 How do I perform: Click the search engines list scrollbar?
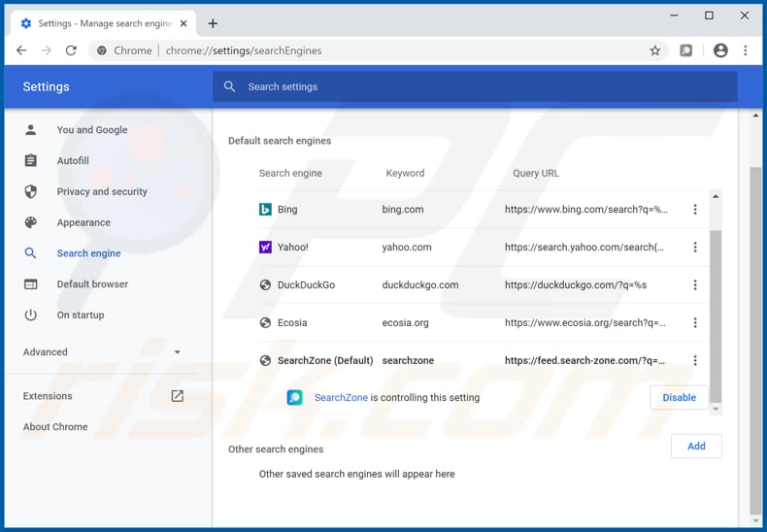[x=716, y=311]
